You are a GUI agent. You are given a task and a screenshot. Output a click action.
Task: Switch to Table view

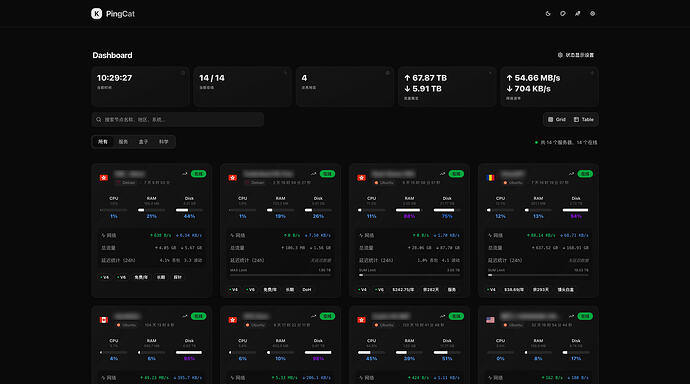(584, 120)
